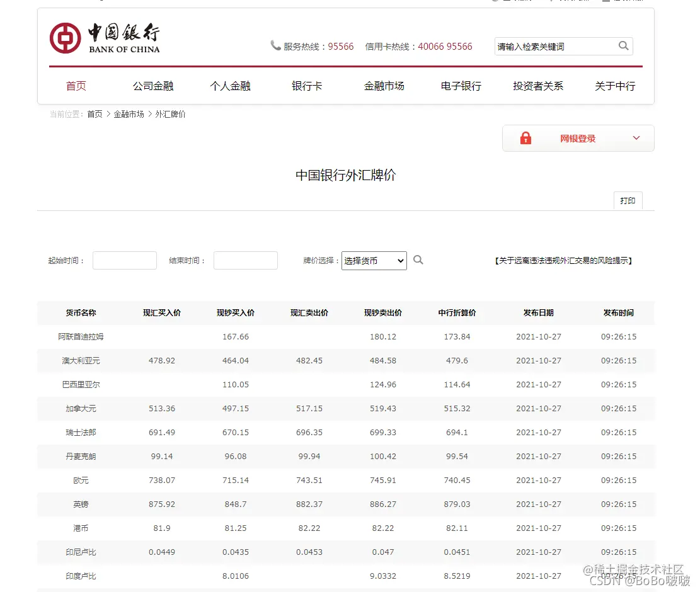This screenshot has width=700, height=592.
Task: Click the 外汇牌价 breadcrumb link
Action: (169, 114)
